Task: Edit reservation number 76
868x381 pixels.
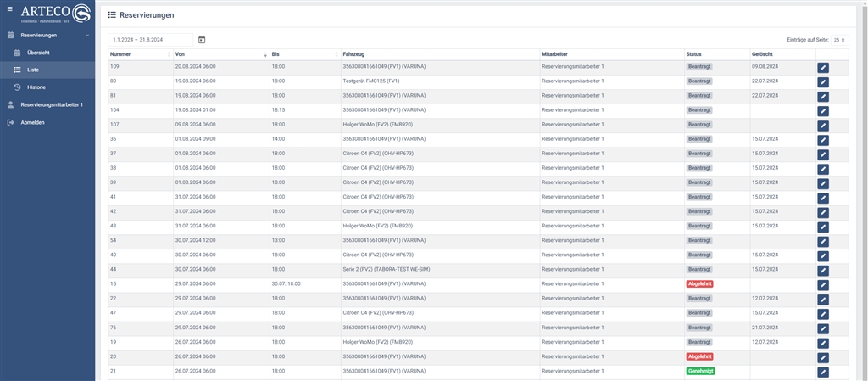Action: [822, 328]
